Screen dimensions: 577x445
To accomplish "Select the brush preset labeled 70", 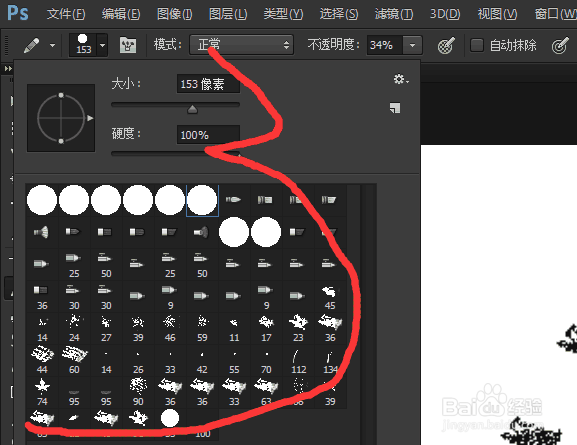I will (266, 360).
